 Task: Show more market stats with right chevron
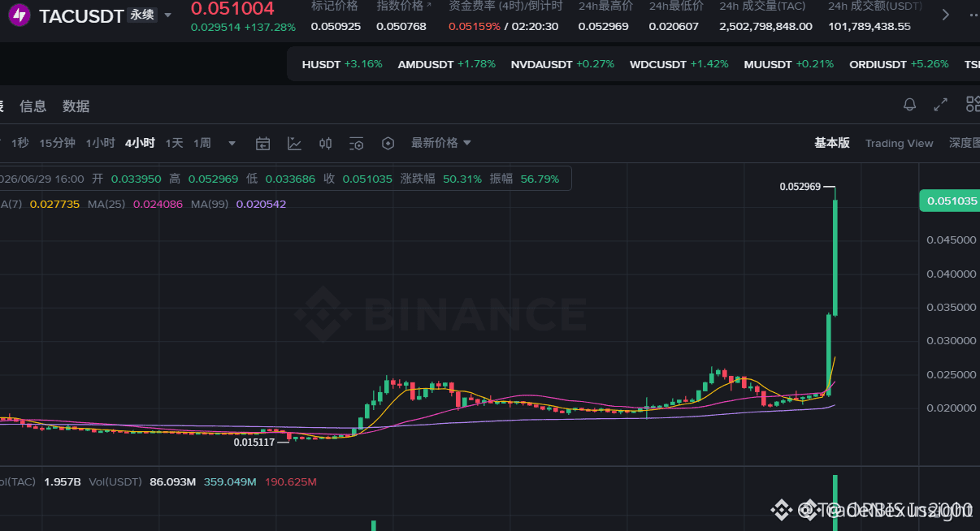(946, 15)
